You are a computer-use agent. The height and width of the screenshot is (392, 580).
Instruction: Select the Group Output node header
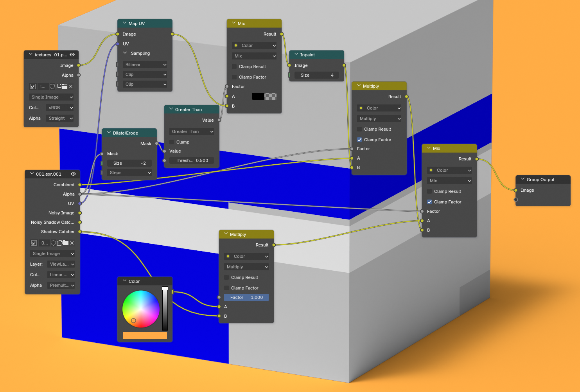tap(543, 180)
